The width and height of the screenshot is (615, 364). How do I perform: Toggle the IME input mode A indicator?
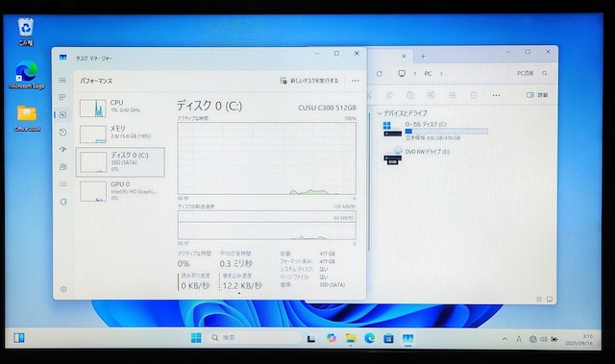point(519,339)
